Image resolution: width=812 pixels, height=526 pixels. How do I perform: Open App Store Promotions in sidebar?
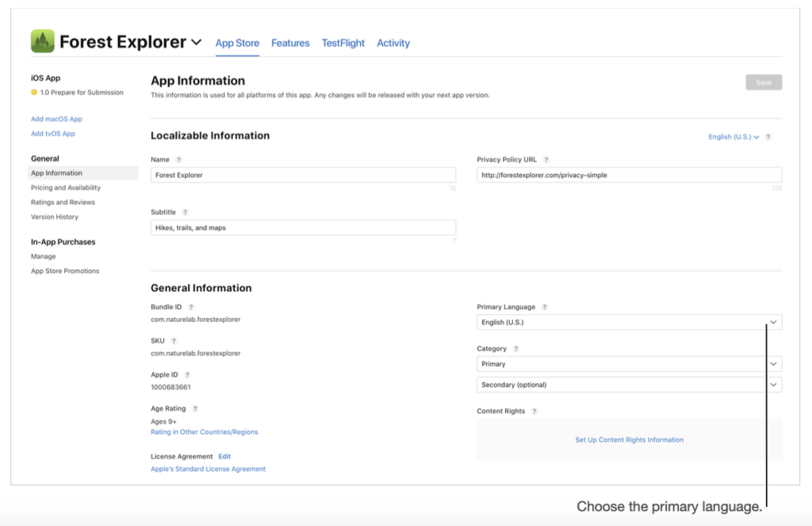65,271
